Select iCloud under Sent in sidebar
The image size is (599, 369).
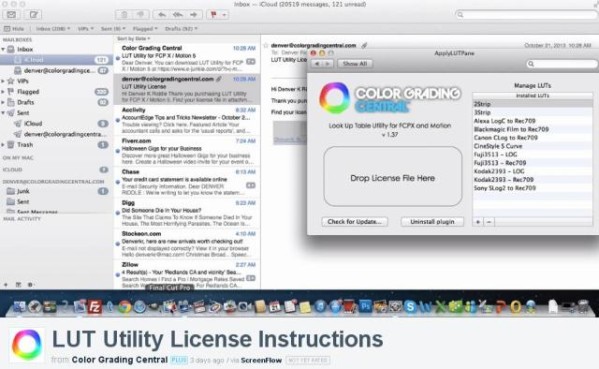pos(57,123)
